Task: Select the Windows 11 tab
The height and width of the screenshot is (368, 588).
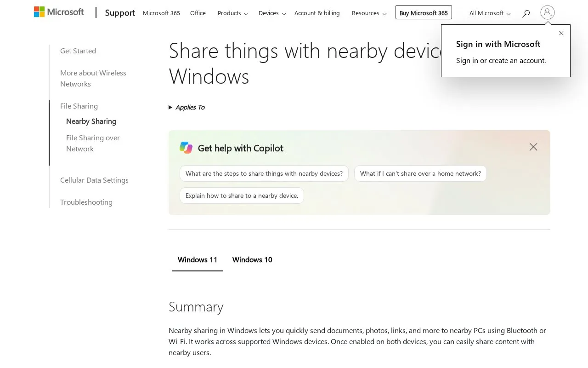Action: (x=198, y=260)
